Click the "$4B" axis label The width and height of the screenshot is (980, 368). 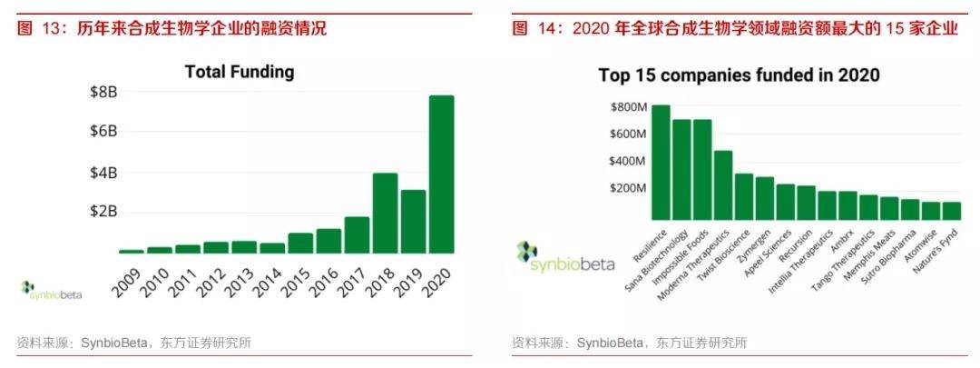click(103, 172)
